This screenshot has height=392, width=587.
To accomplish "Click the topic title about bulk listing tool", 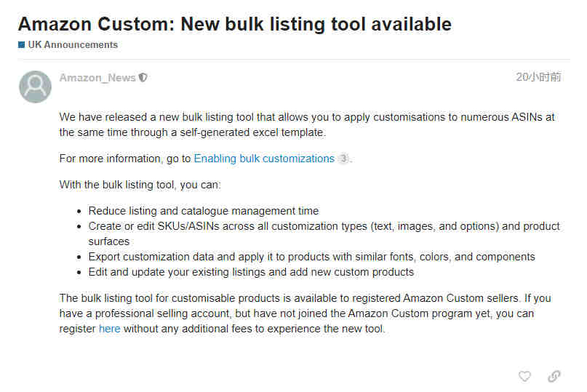I will [x=235, y=24].
